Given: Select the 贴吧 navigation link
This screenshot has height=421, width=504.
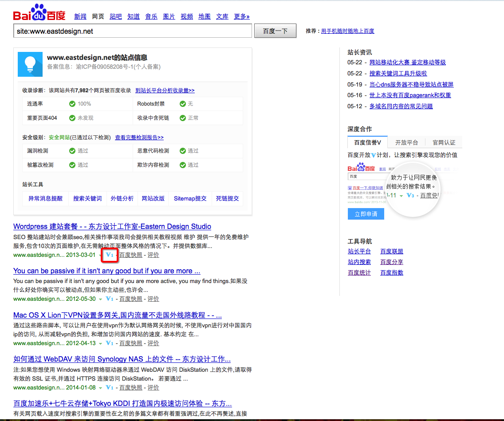Looking at the screenshot, I should coord(116,16).
